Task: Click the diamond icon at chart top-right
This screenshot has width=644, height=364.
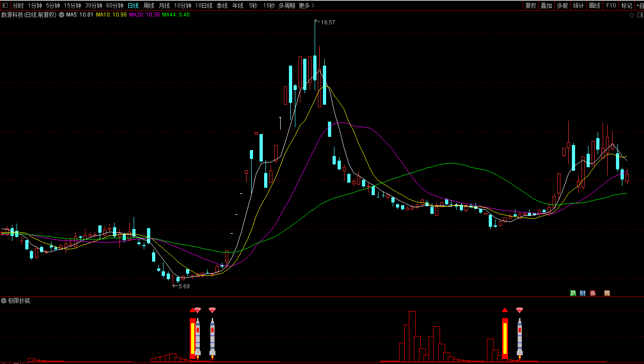Action: coord(632,15)
